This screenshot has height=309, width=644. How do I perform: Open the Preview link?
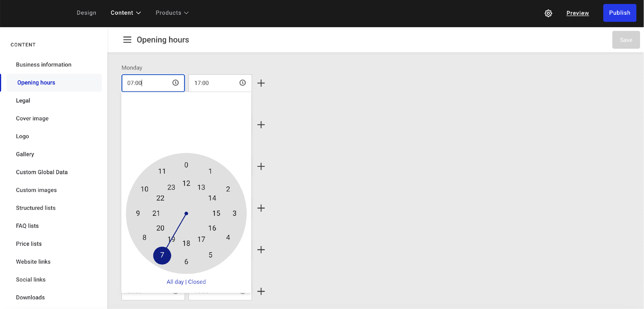click(578, 13)
